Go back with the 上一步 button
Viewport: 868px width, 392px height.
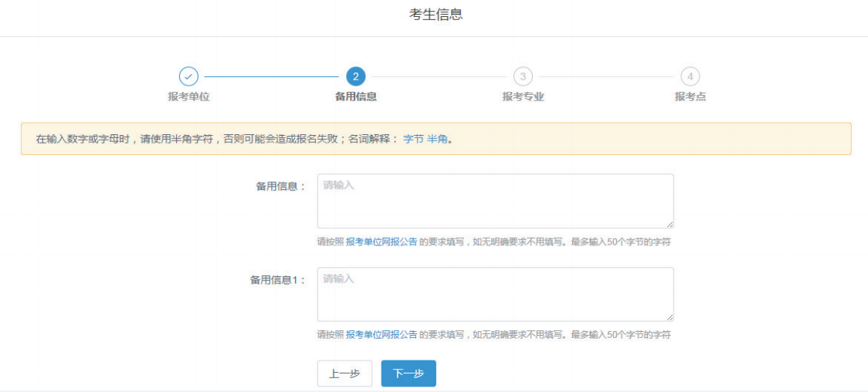(345, 373)
